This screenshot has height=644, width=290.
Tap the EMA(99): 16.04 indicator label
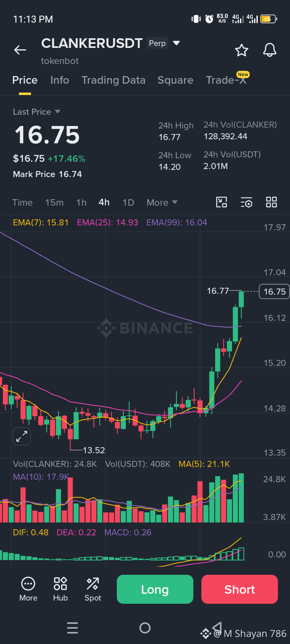(177, 223)
